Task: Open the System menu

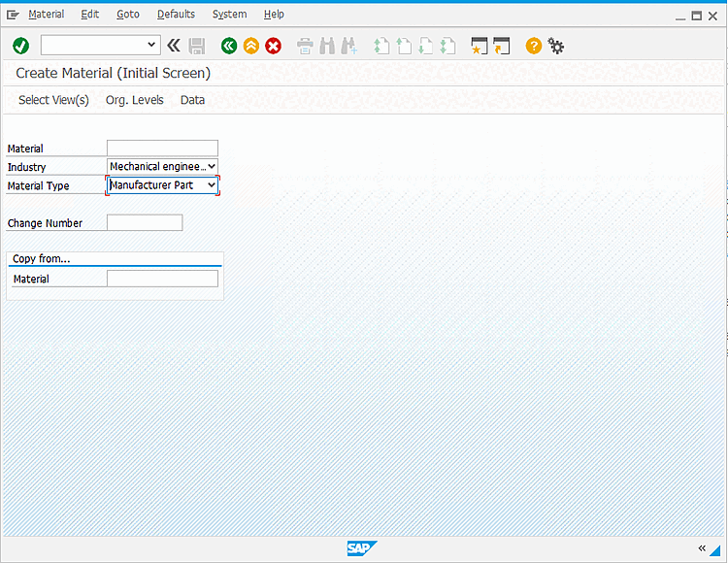Action: coord(229,15)
